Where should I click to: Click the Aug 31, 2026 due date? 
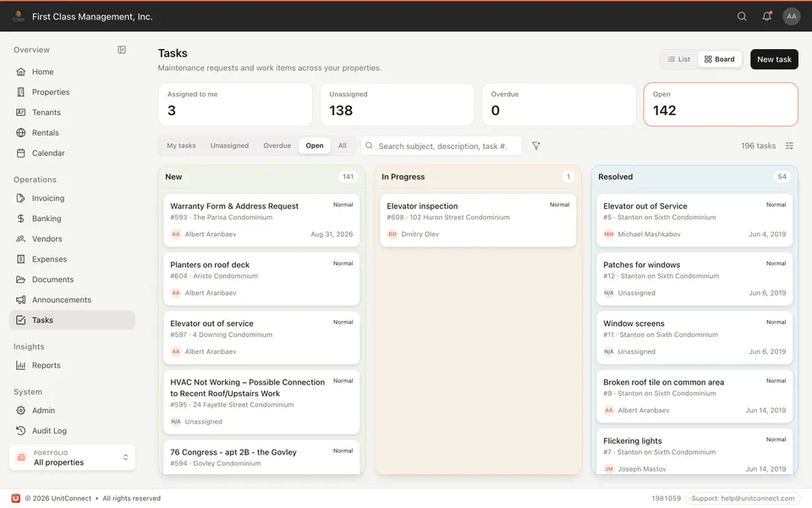coord(332,235)
